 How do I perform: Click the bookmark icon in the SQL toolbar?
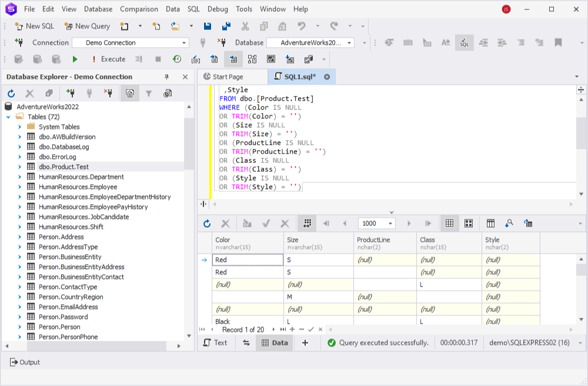pyautogui.click(x=558, y=42)
